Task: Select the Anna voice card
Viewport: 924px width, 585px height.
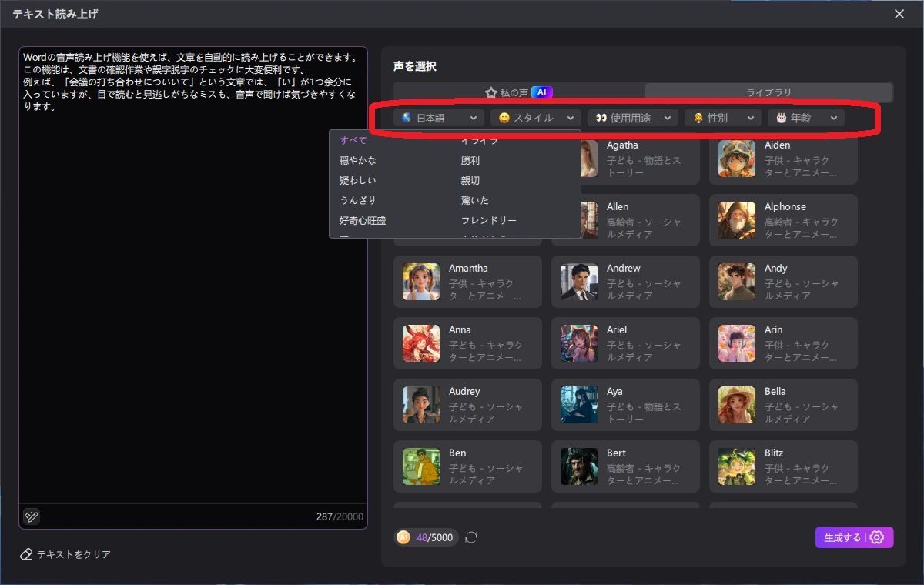Action: coord(467,343)
